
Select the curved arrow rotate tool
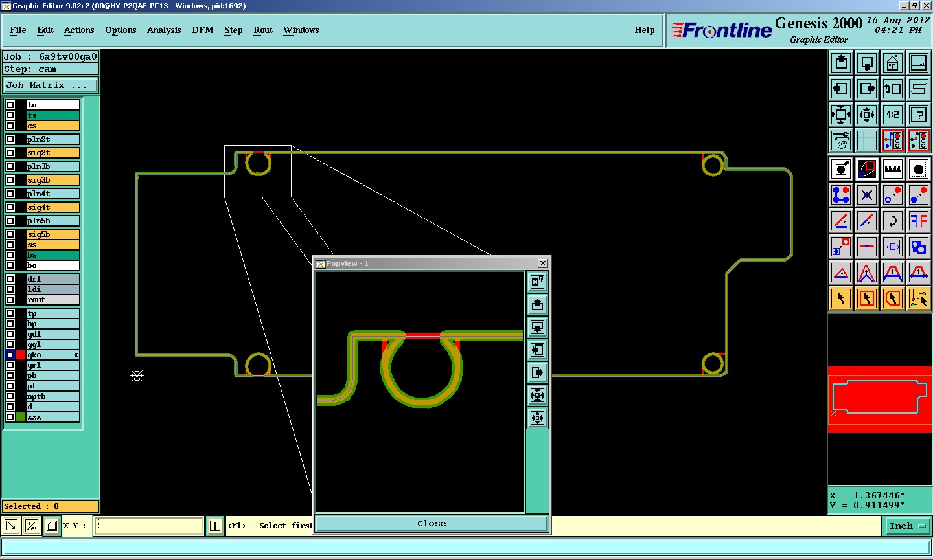[x=893, y=221]
